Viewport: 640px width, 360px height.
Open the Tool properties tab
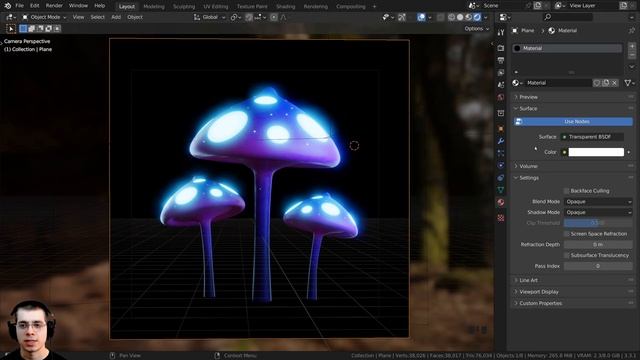[501, 33]
